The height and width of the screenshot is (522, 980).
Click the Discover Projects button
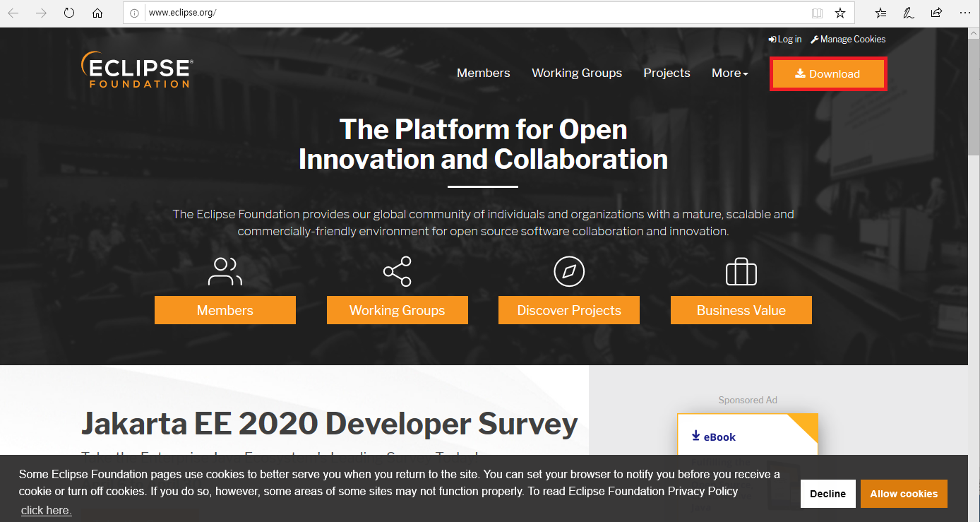[x=569, y=310]
